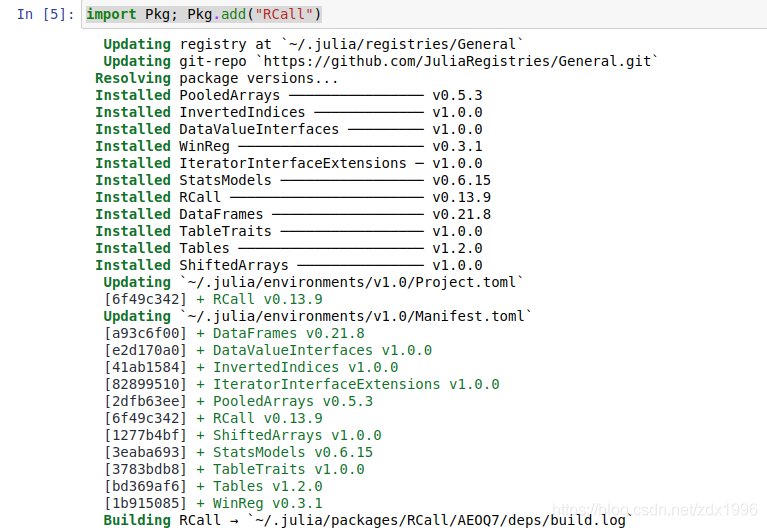Click the code cell containing Pkg.add("RCall")
Image resolution: width=767 pixels, height=528 pixels.
(x=424, y=14)
